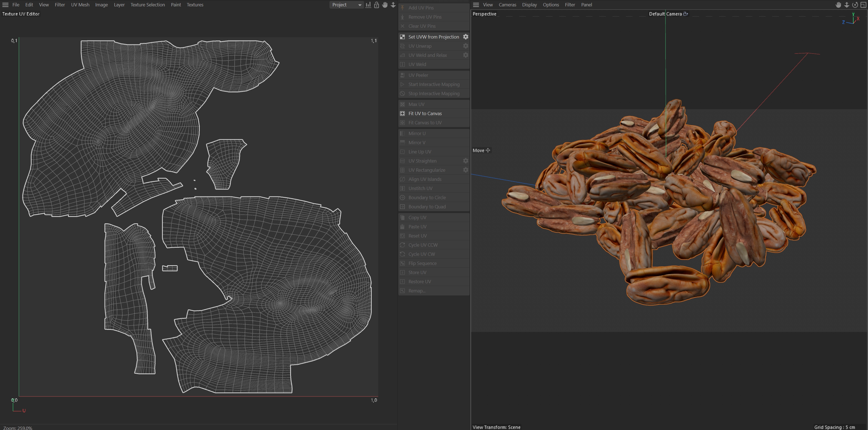Click the UV editor zoom arrows icon
The height and width of the screenshot is (430, 868).
pyautogui.click(x=393, y=5)
